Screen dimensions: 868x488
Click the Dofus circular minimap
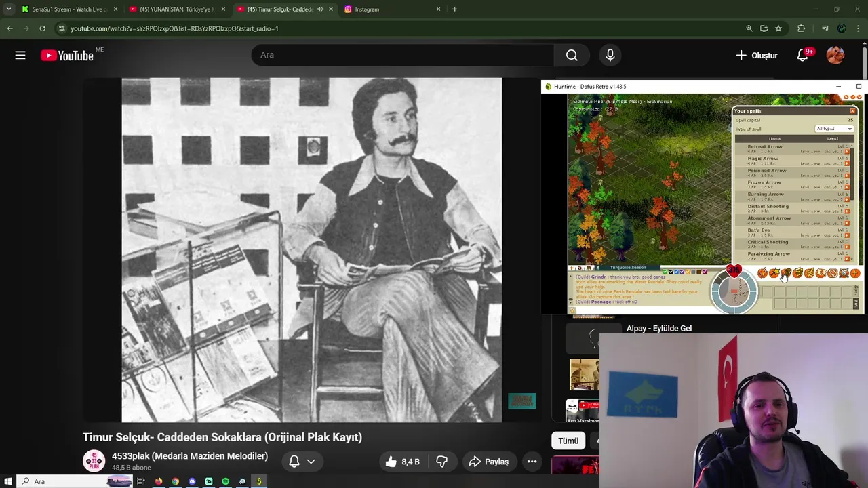(x=734, y=291)
